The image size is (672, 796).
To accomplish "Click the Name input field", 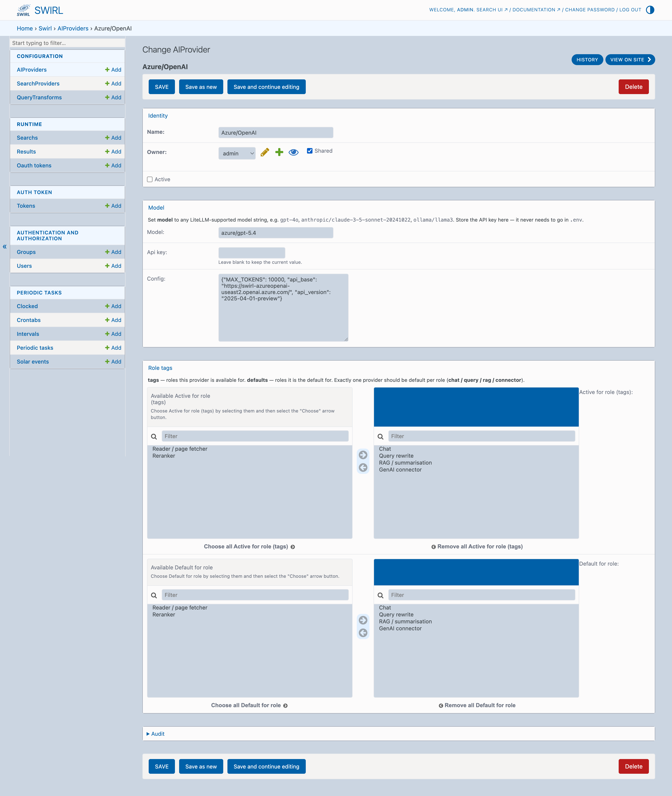I will click(276, 133).
